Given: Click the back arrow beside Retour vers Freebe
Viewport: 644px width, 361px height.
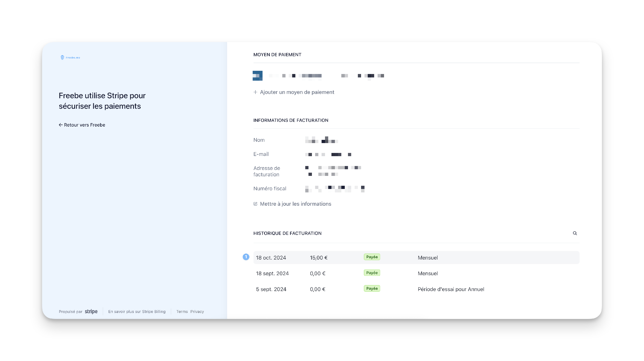Looking at the screenshot, I should pos(61,125).
